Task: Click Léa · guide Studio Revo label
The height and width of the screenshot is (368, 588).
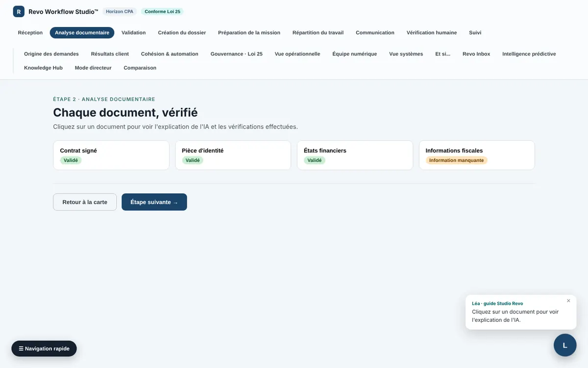Action: tap(497, 303)
